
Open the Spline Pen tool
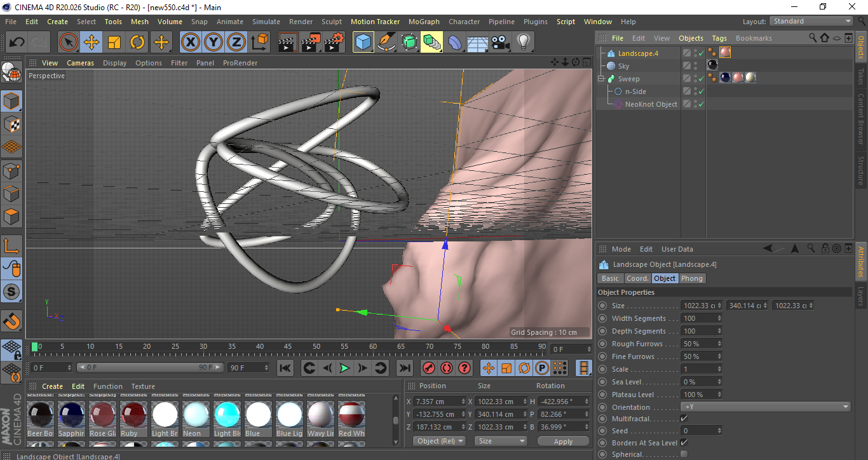pos(386,43)
